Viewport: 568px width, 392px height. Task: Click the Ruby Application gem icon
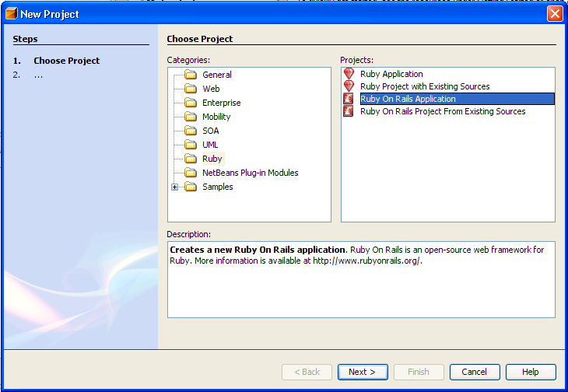(x=349, y=74)
